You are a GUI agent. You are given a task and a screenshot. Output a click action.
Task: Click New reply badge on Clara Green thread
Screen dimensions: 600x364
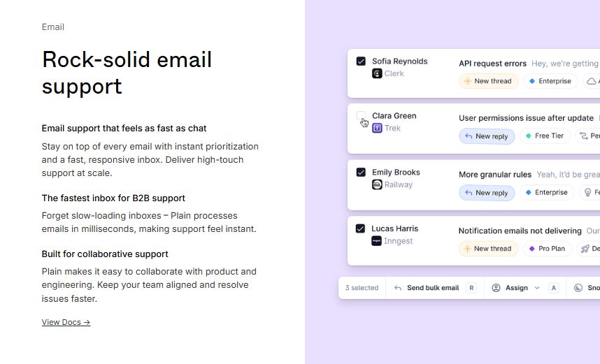(487, 136)
